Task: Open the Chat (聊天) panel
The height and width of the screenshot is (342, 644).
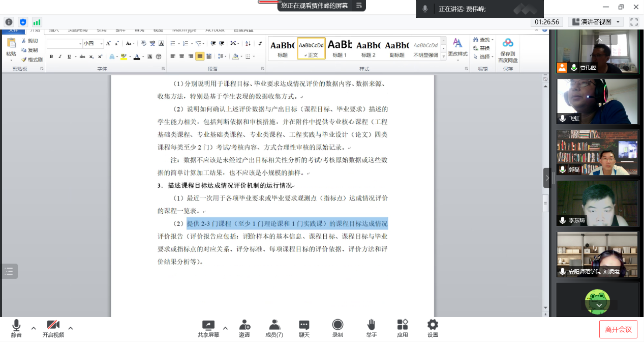Action: [x=304, y=328]
